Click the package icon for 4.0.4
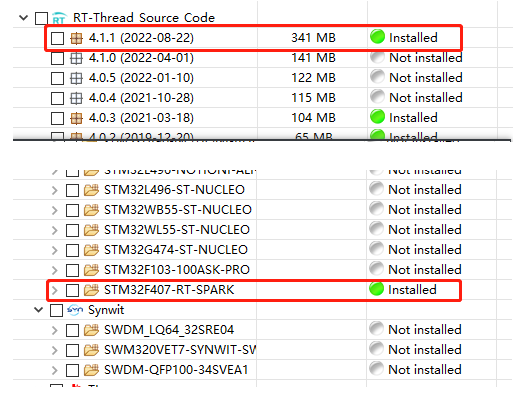 (76, 98)
